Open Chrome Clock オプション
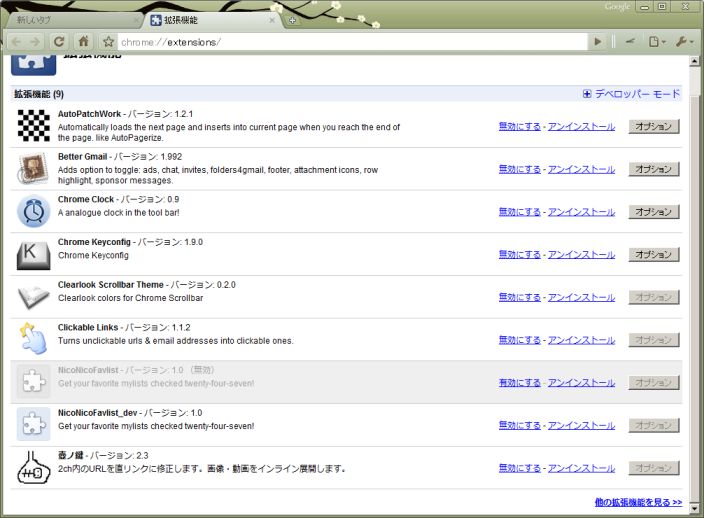Viewport: 704px width, 518px height. tap(654, 212)
